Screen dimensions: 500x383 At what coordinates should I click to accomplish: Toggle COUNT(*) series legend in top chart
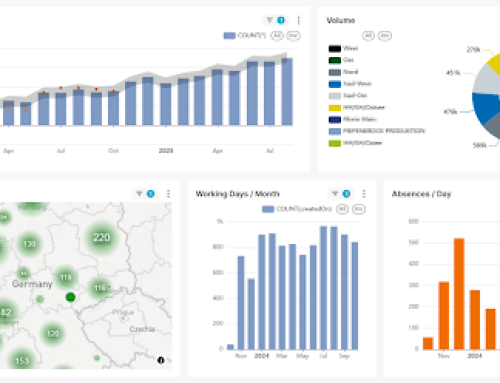[245, 35]
